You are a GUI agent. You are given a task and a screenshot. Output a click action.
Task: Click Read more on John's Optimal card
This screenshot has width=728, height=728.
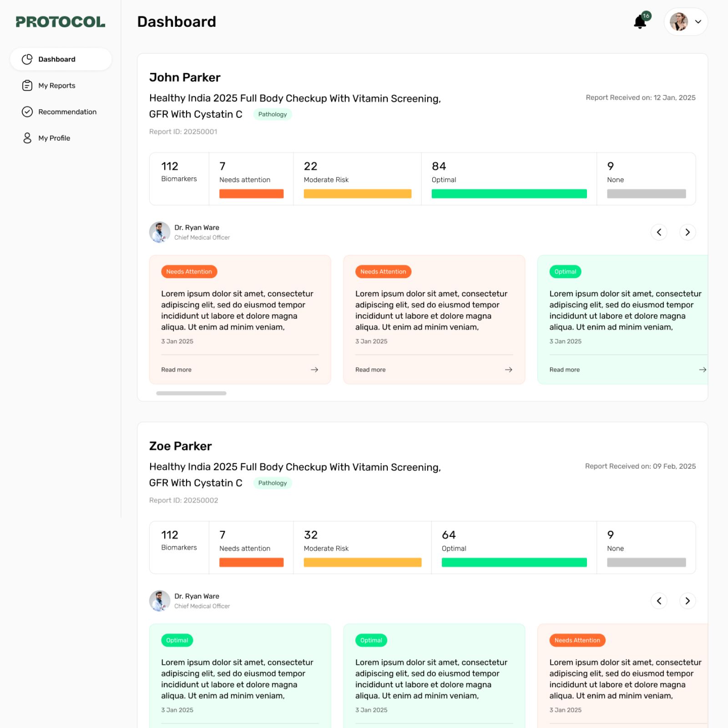click(x=564, y=370)
